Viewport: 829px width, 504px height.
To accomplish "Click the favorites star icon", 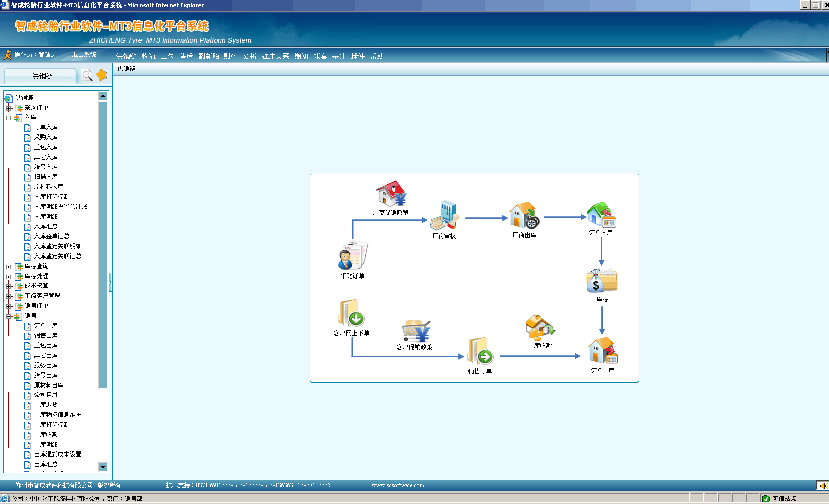I will (x=102, y=75).
